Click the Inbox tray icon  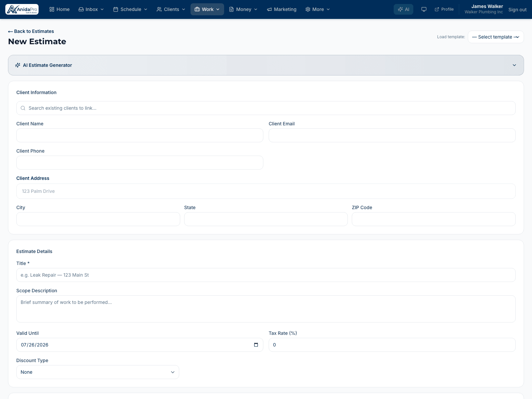click(81, 9)
